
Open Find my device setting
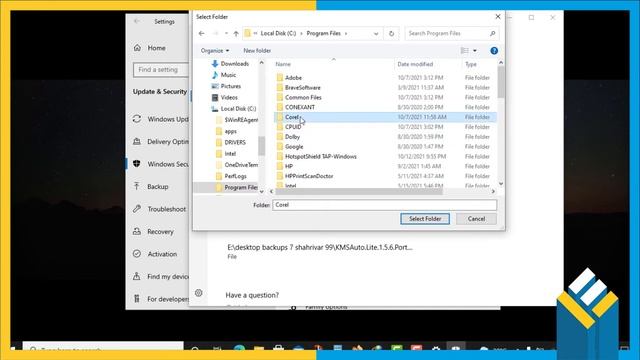(160, 276)
